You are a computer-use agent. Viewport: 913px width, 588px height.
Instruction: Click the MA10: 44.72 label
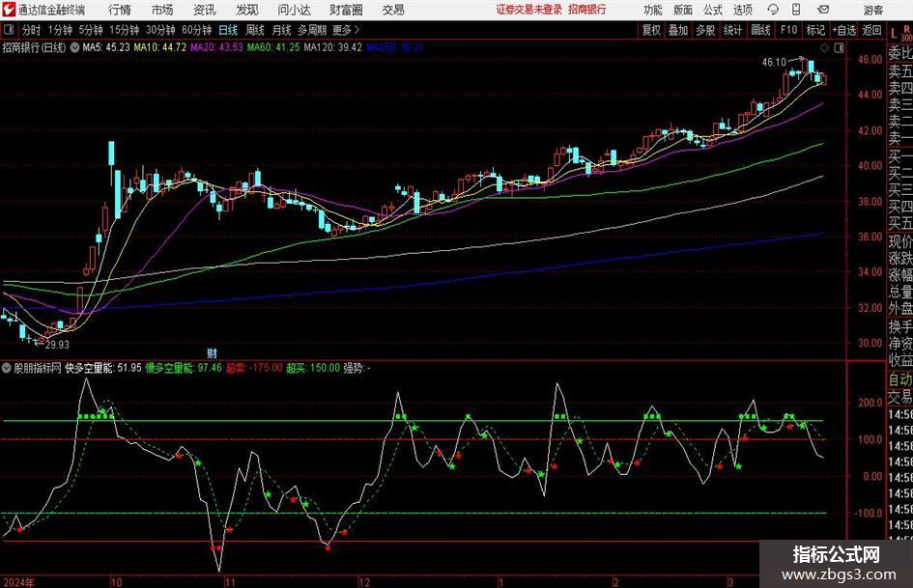pos(160,47)
